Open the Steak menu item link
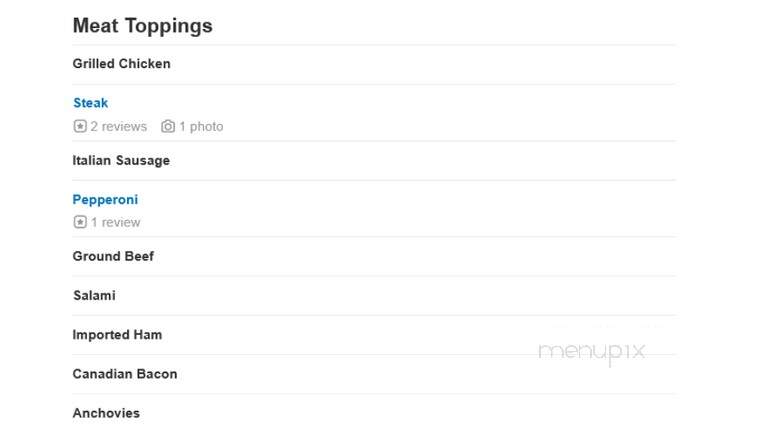Viewport: 771px width, 434px height. [x=90, y=103]
